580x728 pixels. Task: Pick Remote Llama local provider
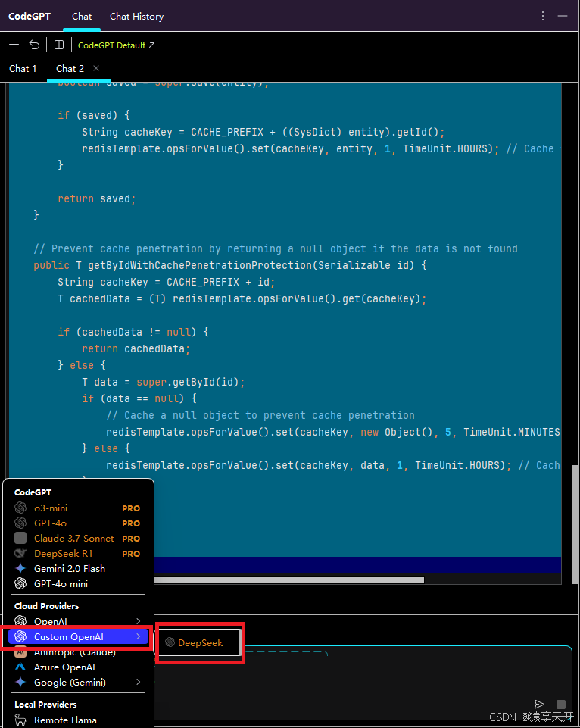click(x=65, y=720)
